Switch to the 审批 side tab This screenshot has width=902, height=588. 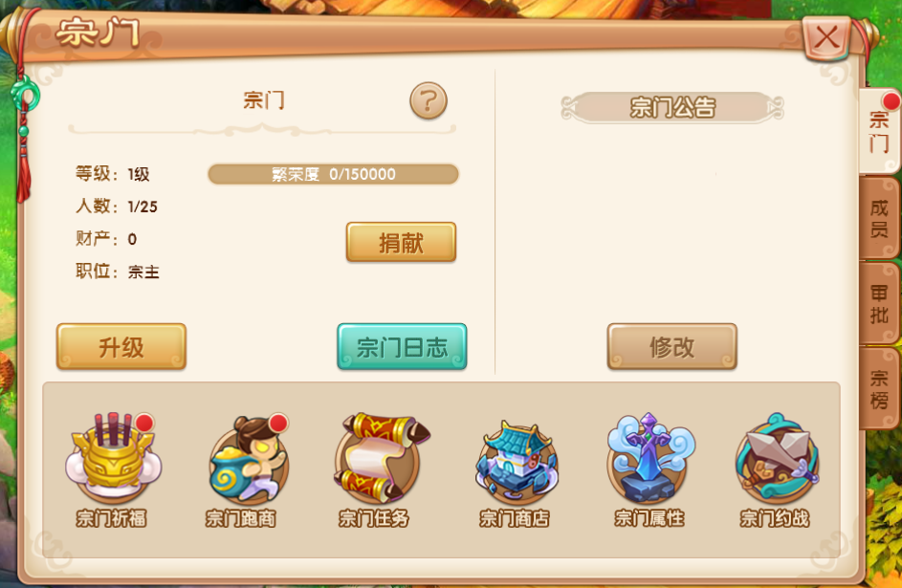coord(878,303)
